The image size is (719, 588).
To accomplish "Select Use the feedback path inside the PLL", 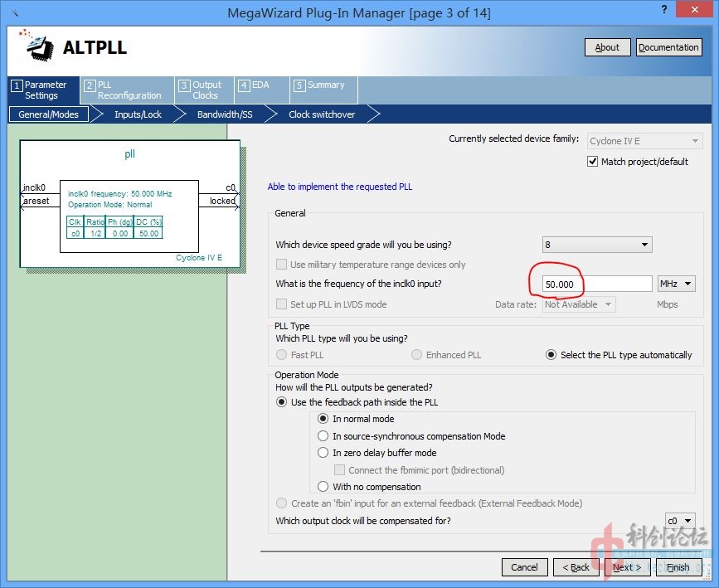I will (282, 401).
